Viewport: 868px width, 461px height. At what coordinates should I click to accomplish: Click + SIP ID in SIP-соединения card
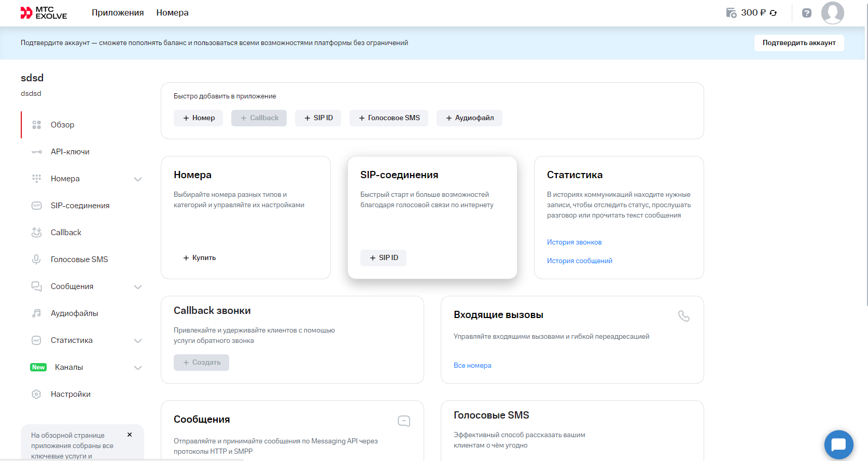click(x=384, y=258)
